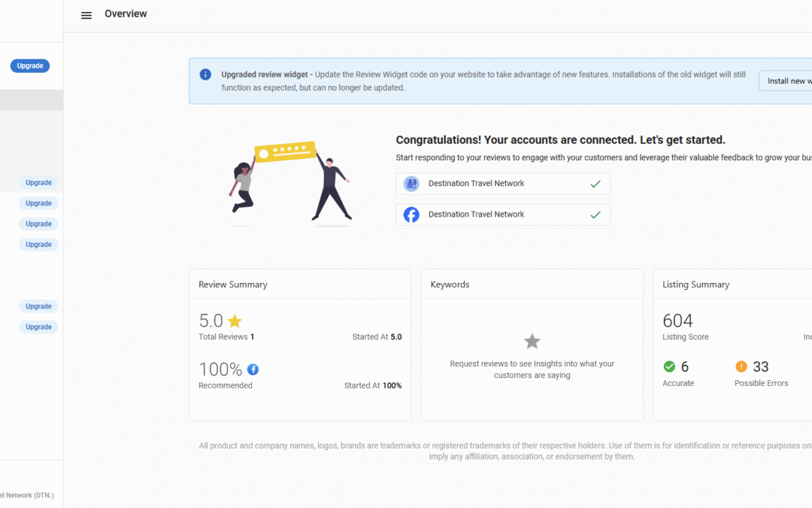This screenshot has height=508, width=812.
Task: Click the Facebook icon beside Destination Travel Network
Action: pos(411,214)
